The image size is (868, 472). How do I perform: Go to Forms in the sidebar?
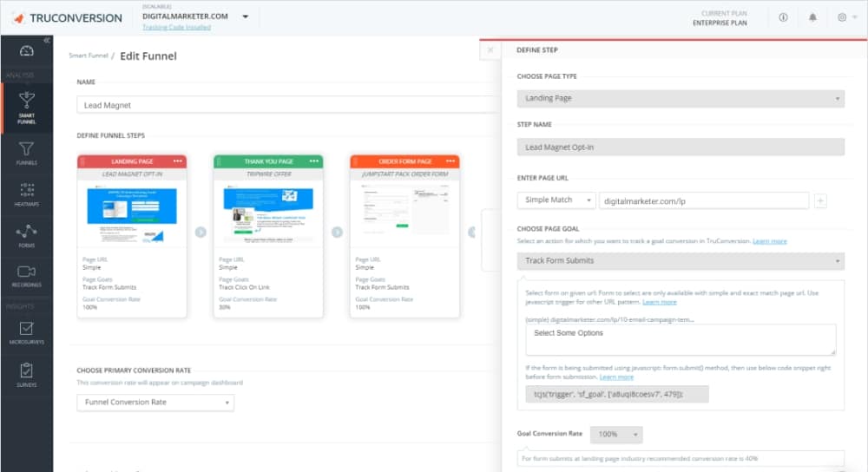pyautogui.click(x=26, y=234)
